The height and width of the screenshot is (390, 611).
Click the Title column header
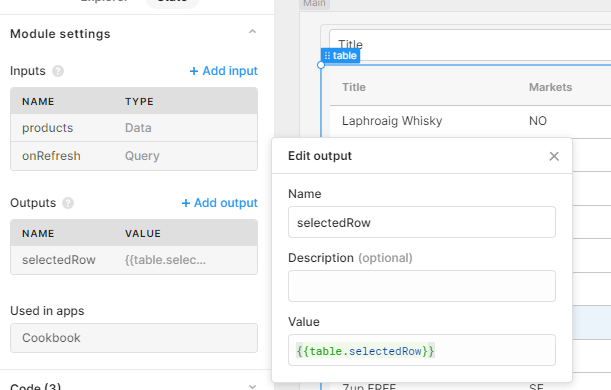pyautogui.click(x=354, y=87)
